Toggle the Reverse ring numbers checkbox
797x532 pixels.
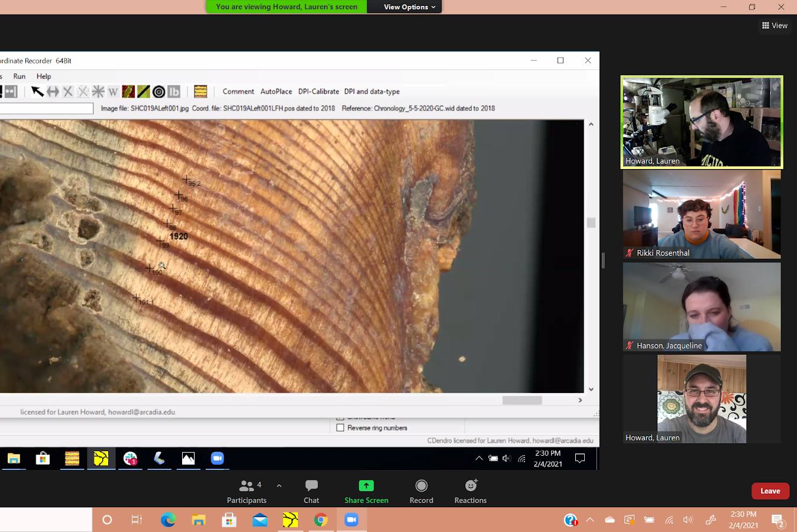[340, 428]
